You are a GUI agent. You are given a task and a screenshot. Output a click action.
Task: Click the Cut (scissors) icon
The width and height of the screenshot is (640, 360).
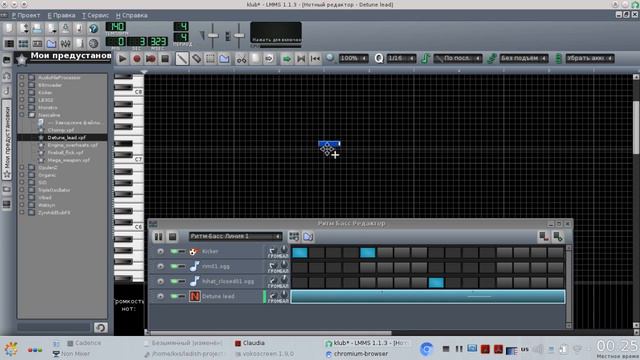click(242, 59)
